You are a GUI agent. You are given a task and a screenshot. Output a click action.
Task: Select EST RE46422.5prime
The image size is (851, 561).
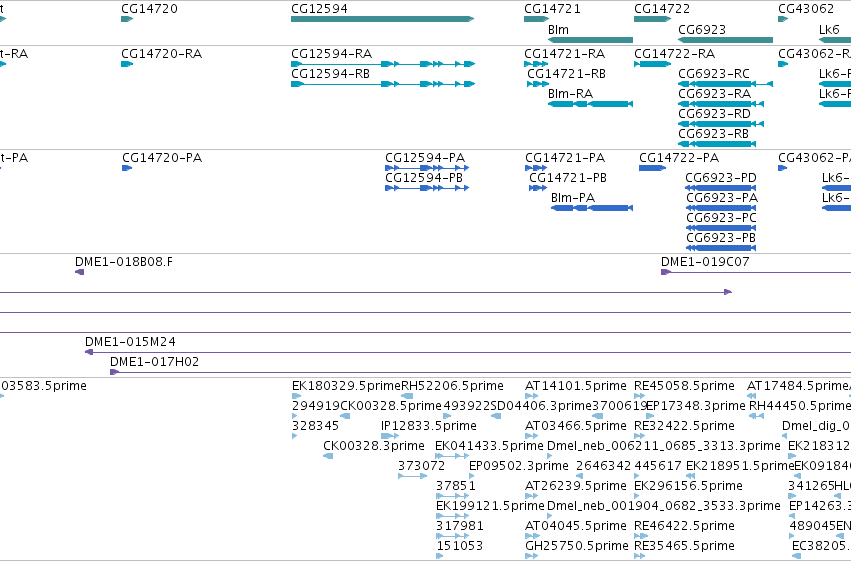pyautogui.click(x=684, y=526)
